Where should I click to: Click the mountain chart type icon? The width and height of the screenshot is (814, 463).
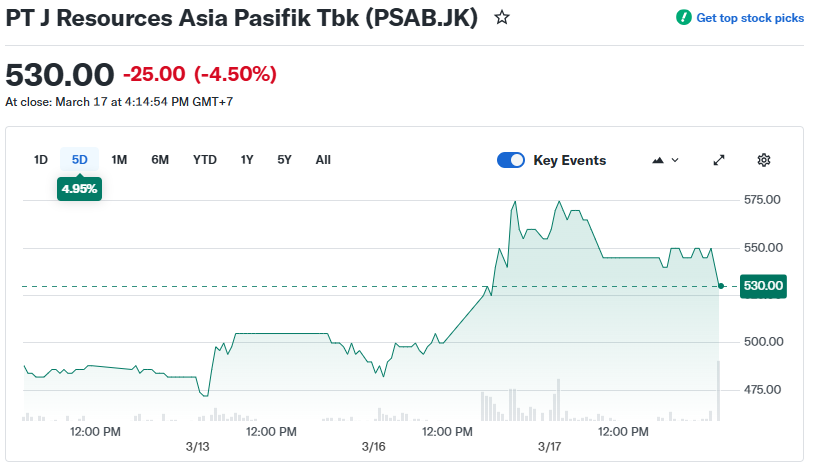(x=658, y=160)
